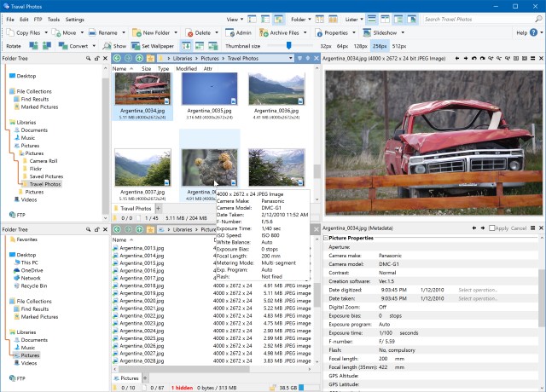
Task: Click Set Wallpaper in the toolbar
Action: click(153, 46)
